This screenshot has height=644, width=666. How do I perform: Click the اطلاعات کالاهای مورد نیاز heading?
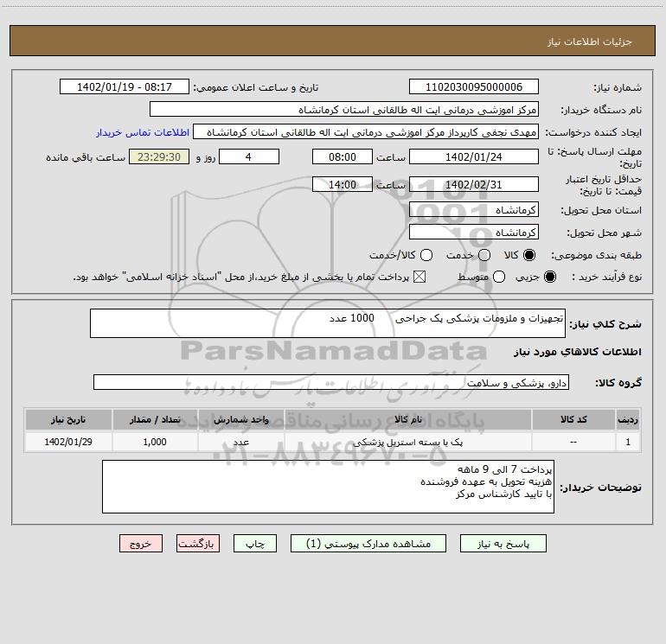578,352
